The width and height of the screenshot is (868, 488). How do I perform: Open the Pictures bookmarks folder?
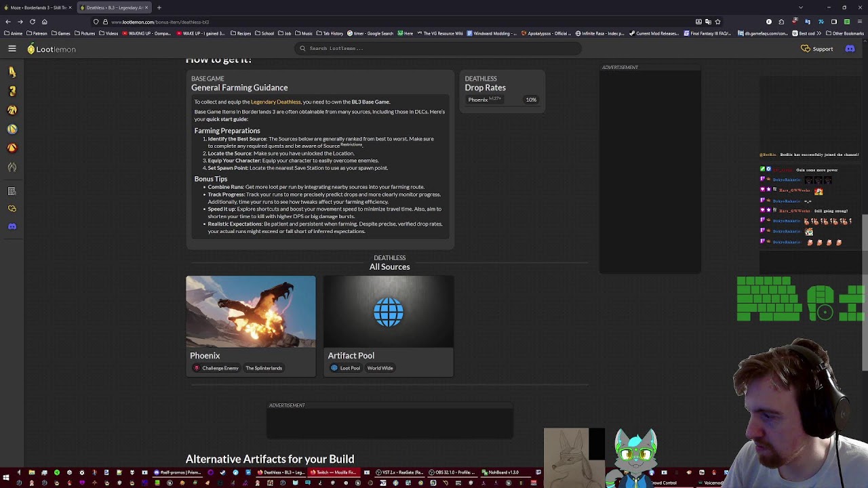(x=85, y=33)
